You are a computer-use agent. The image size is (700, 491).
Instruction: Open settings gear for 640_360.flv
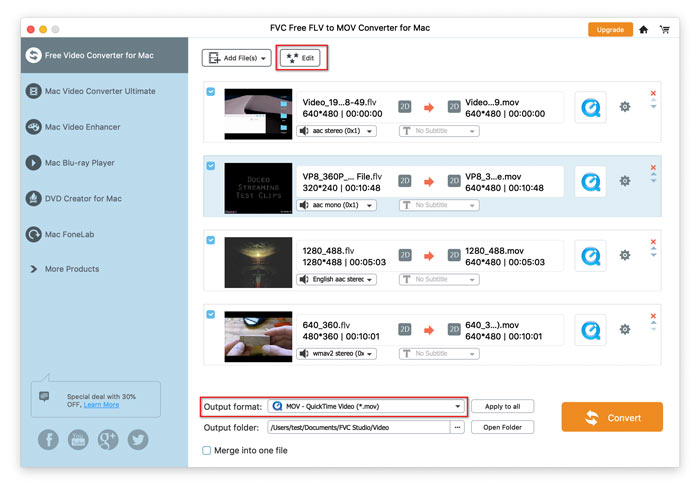pyautogui.click(x=625, y=329)
